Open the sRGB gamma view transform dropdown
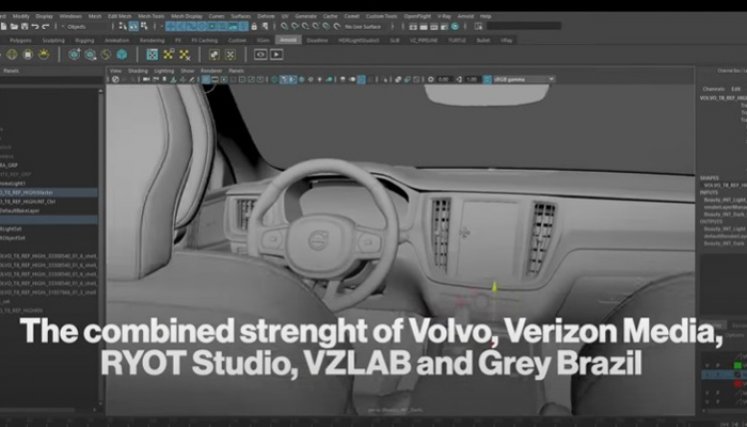 [x=524, y=80]
